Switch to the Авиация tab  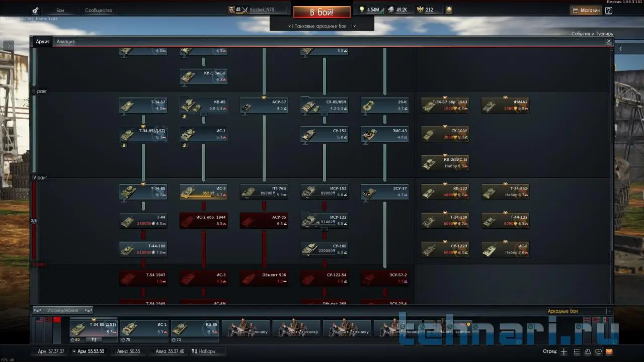click(66, 42)
